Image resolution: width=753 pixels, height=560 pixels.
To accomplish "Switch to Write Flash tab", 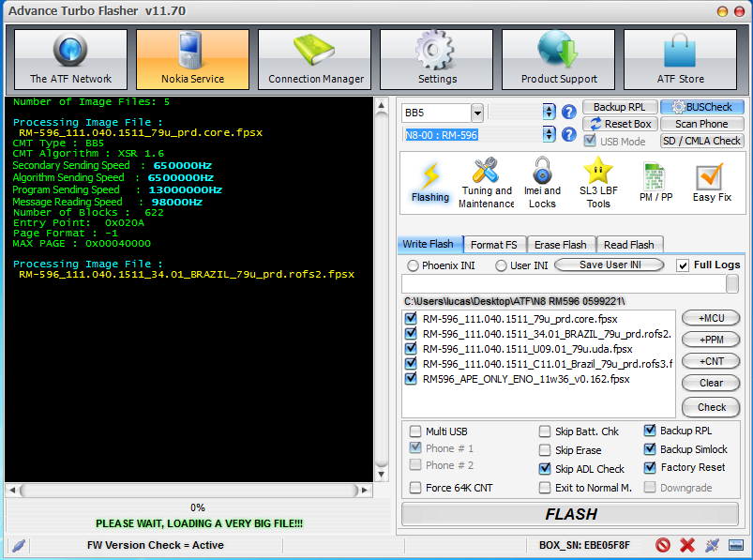I will click(x=429, y=244).
